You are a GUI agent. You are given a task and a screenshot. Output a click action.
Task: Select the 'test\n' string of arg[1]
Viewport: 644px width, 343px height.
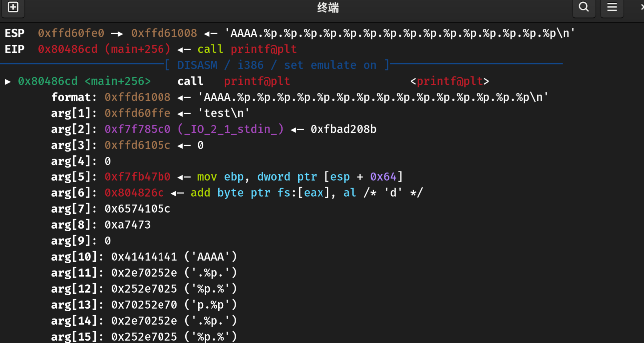pos(227,113)
